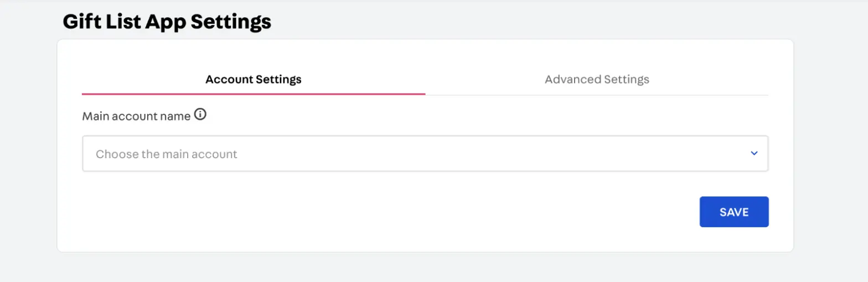868x282 pixels.
Task: Select the Account Settings tab
Action: 253,79
